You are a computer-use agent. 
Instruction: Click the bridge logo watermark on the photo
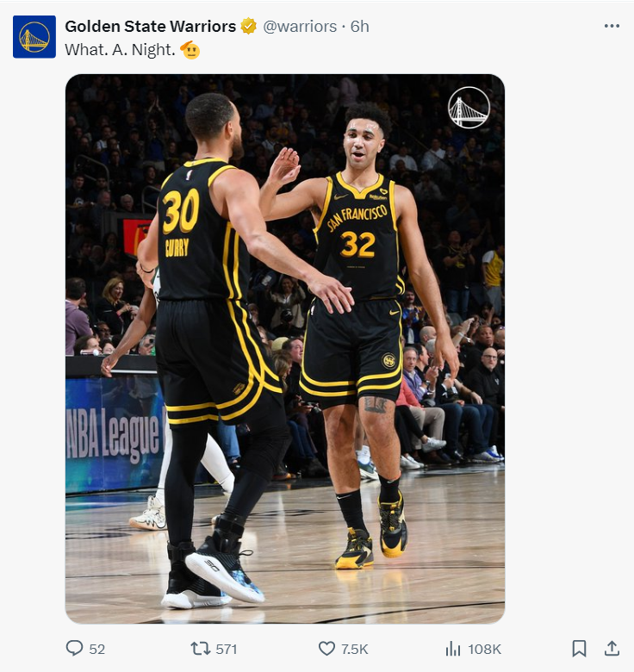click(x=469, y=108)
